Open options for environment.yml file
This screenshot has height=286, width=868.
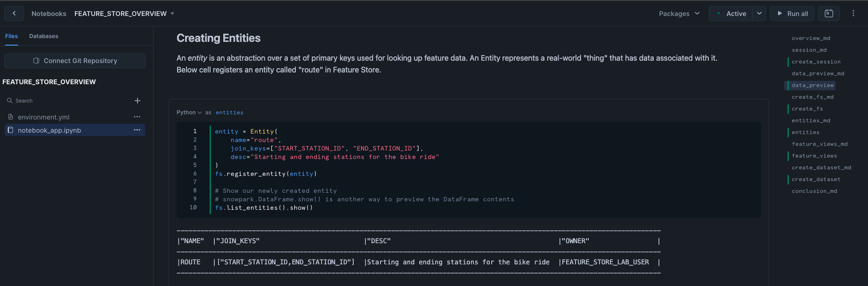click(137, 117)
